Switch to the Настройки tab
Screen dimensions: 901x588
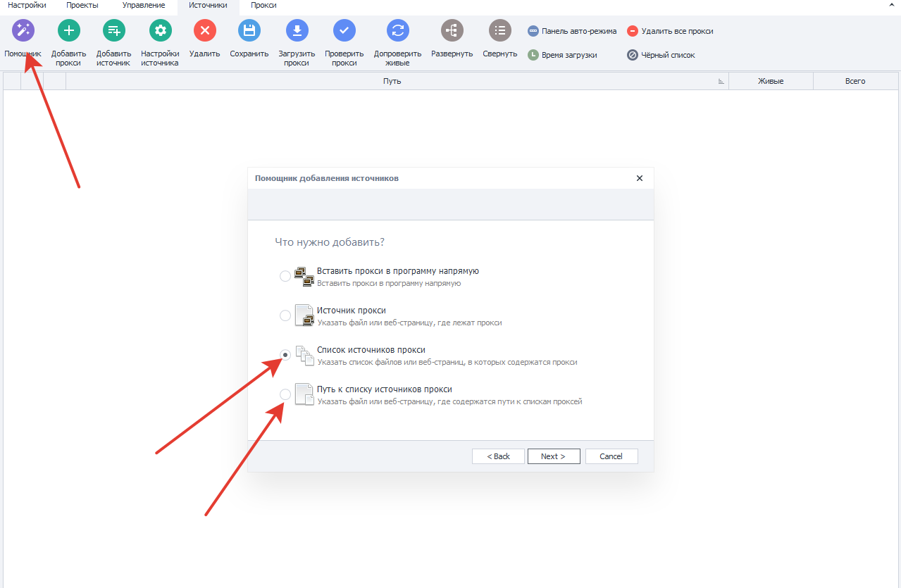[x=27, y=6]
